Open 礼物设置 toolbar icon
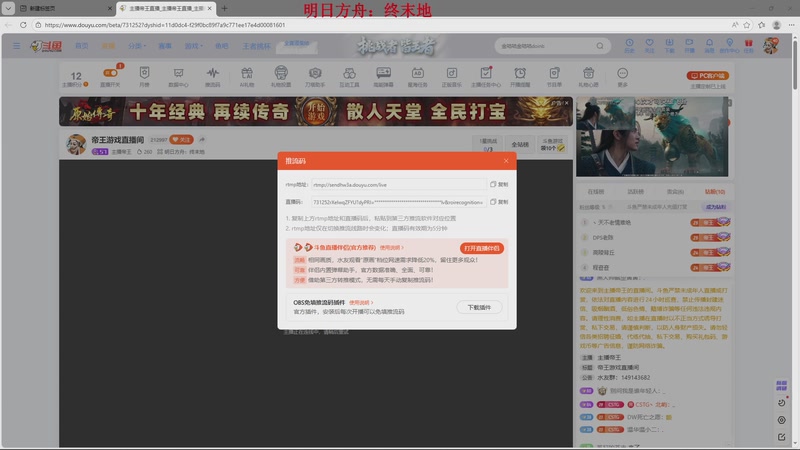 click(x=281, y=77)
